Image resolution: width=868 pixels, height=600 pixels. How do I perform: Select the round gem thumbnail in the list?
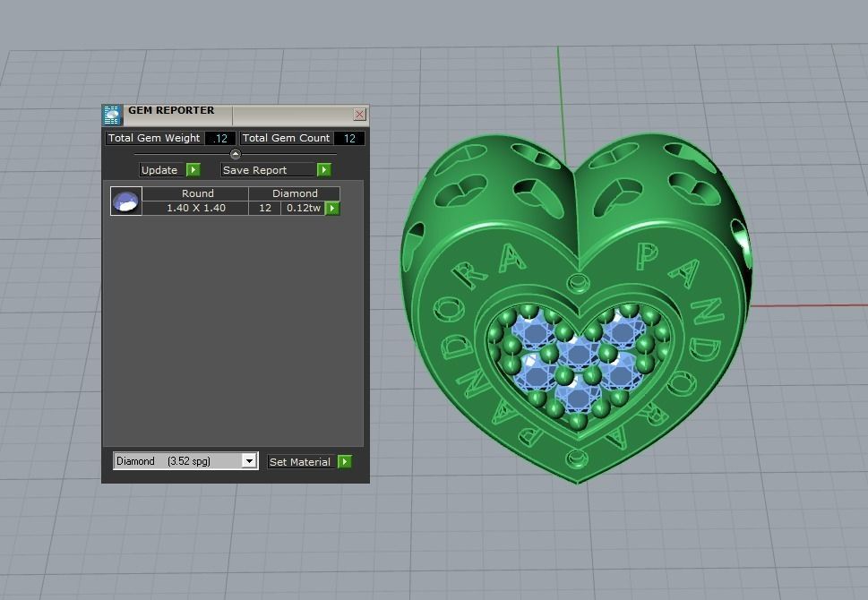click(x=126, y=201)
